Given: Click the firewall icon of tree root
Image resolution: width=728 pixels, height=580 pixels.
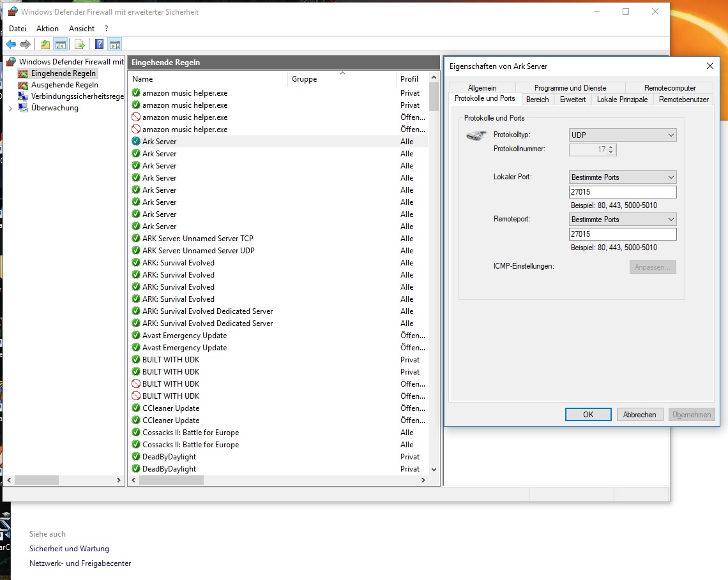Looking at the screenshot, I should point(11,61).
